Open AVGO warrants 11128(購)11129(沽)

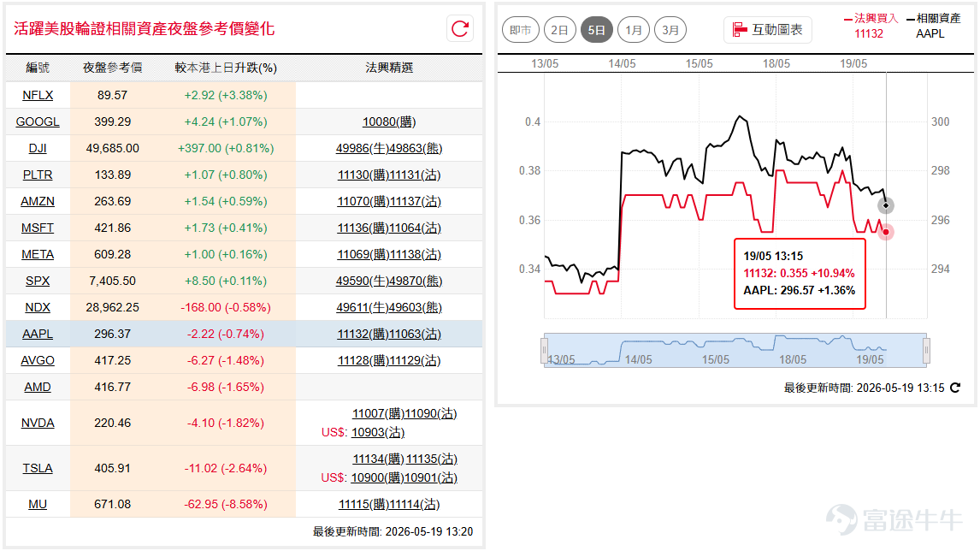coord(389,361)
